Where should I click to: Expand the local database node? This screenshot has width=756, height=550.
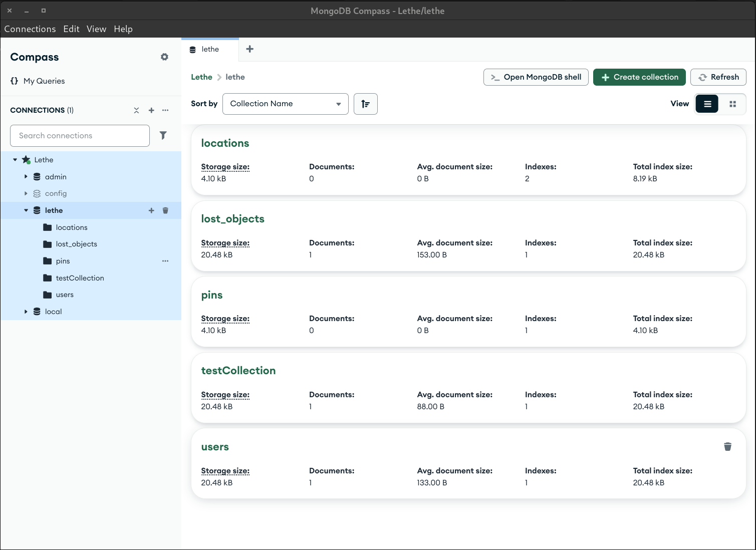[x=26, y=312]
